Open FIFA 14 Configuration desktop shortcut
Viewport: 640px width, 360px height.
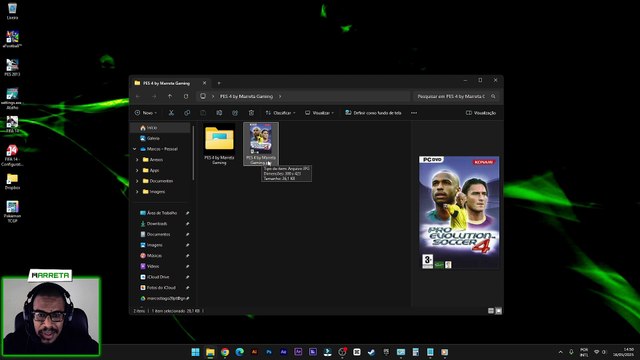(x=12, y=156)
